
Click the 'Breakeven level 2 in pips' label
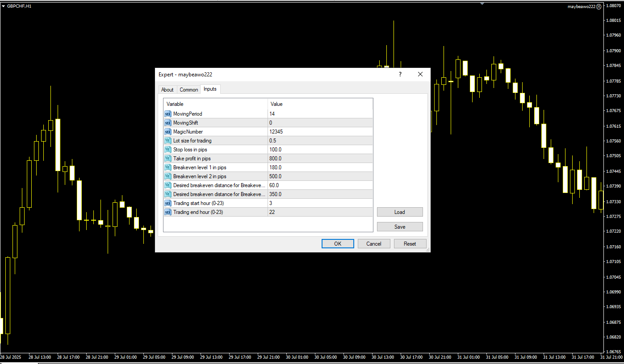200,176
